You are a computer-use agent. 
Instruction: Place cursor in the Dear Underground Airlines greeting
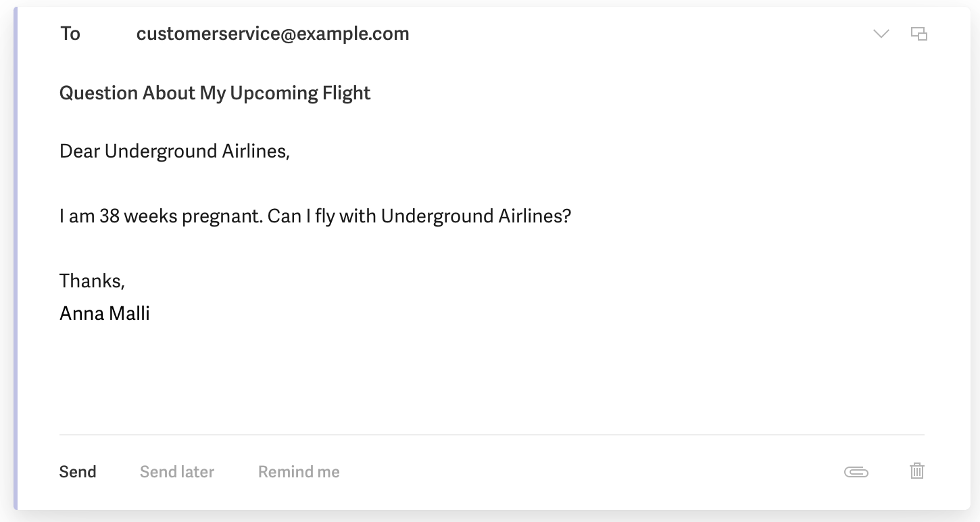[174, 151]
